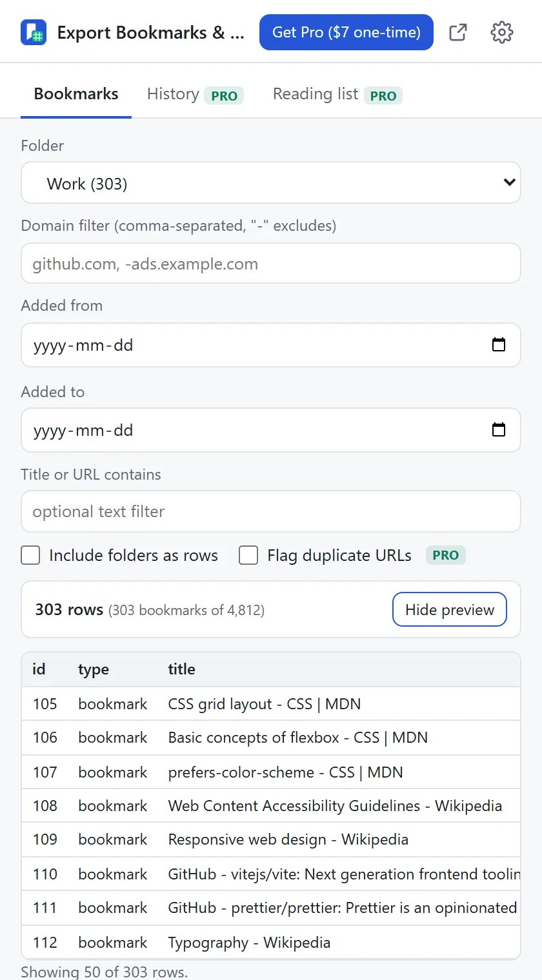
Task: Select row 'CSS grid layout - CSS | MDN'
Action: (x=271, y=703)
